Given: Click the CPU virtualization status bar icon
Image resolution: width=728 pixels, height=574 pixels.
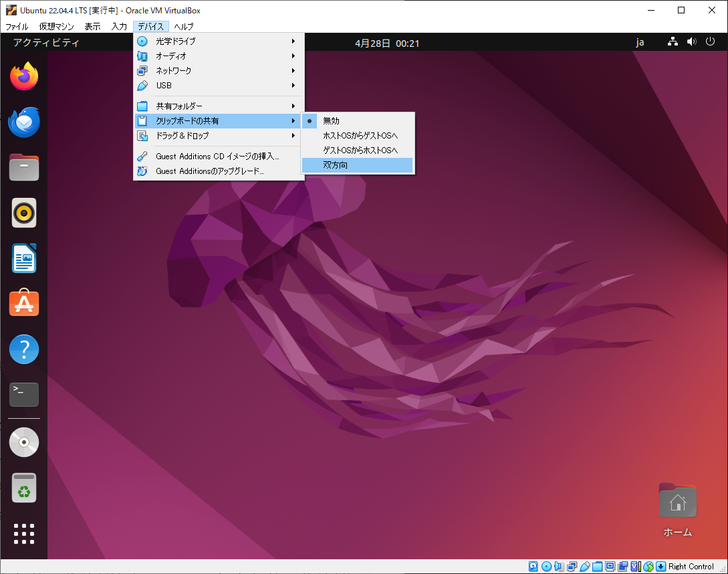Looking at the screenshot, I should coord(635,566).
